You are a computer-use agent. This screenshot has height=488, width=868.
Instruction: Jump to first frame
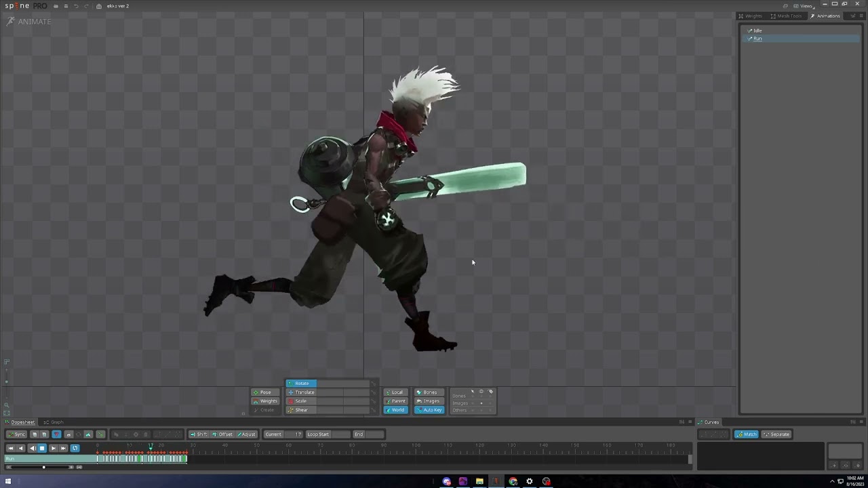click(x=10, y=448)
